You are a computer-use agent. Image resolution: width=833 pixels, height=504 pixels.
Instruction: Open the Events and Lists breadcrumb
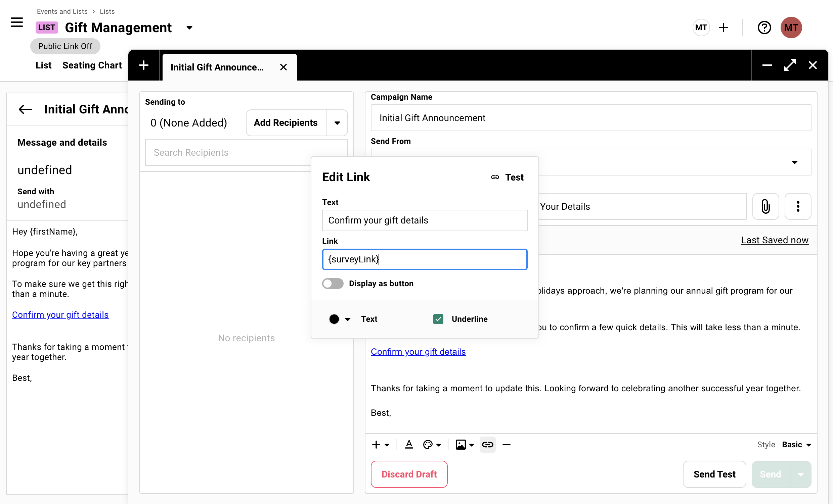[x=62, y=11]
